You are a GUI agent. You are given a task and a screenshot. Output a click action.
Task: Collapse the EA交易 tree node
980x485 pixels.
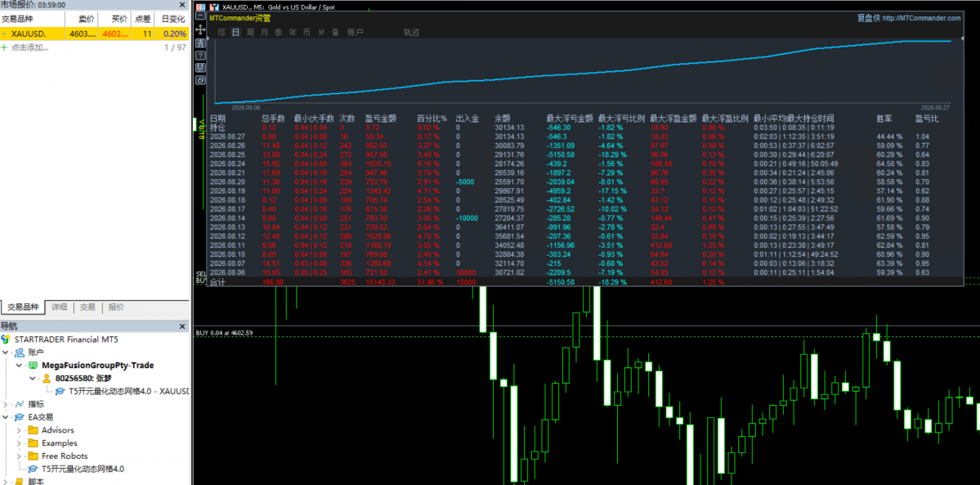(x=6, y=417)
